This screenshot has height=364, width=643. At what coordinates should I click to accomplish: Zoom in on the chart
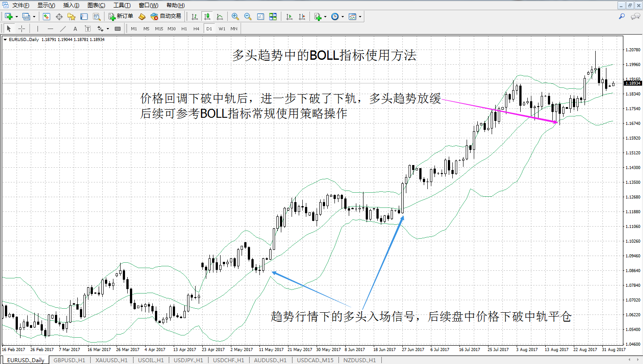tap(235, 17)
